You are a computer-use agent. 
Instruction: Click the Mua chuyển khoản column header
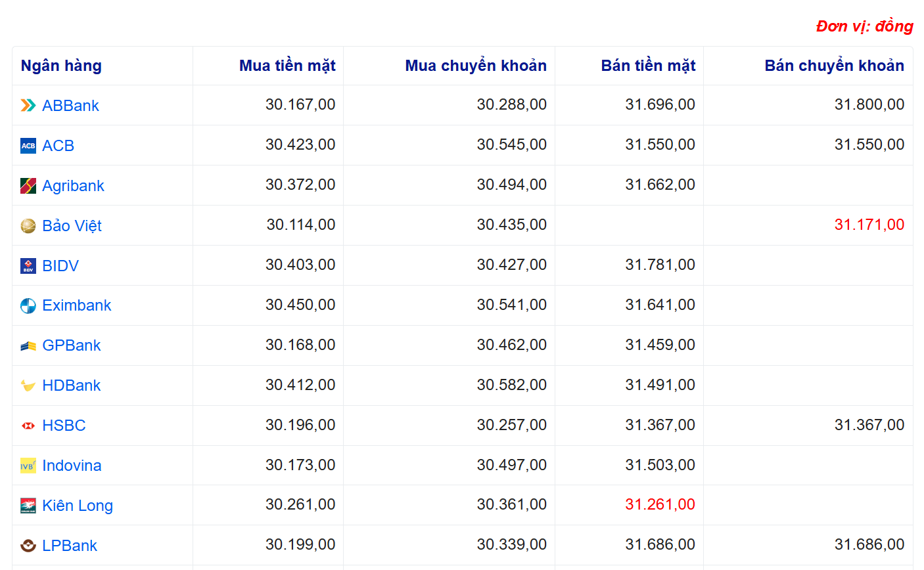click(476, 66)
